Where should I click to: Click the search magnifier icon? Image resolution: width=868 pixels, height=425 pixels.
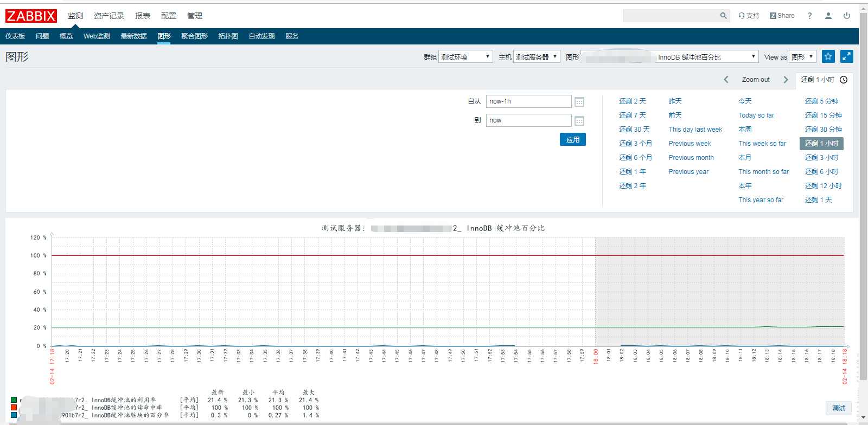pos(723,16)
